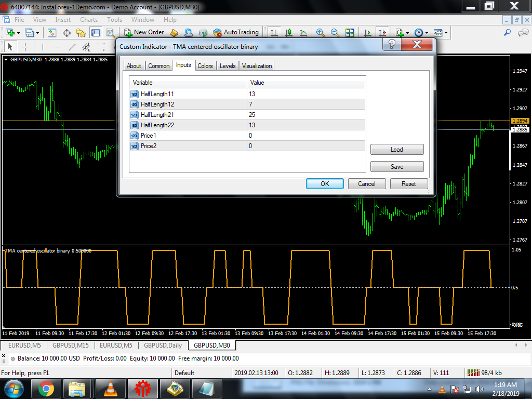
Task: Open Google Chrome from the taskbar
Action: pyautogui.click(x=46, y=388)
